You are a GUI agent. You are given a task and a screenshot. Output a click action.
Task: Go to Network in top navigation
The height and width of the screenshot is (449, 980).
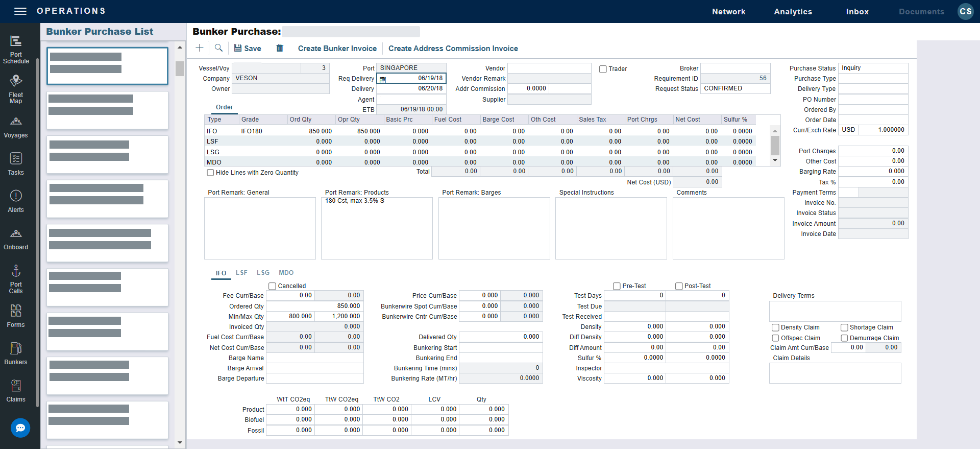(x=728, y=11)
